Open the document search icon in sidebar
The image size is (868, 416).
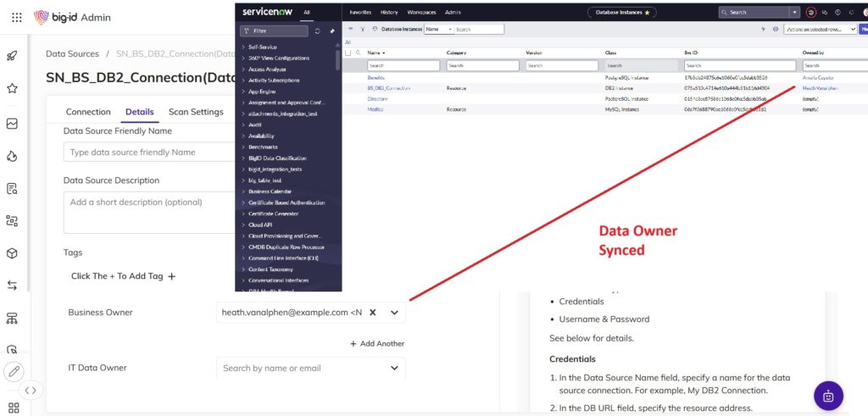(x=12, y=189)
